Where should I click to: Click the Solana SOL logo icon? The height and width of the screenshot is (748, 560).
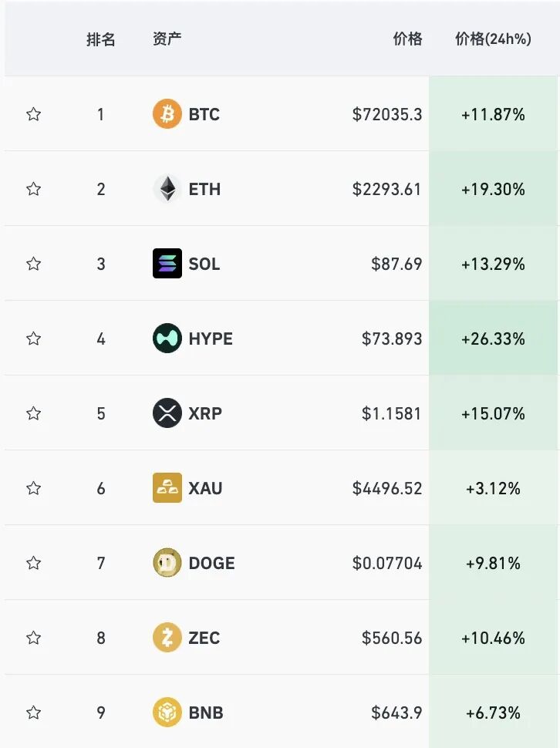[167, 263]
